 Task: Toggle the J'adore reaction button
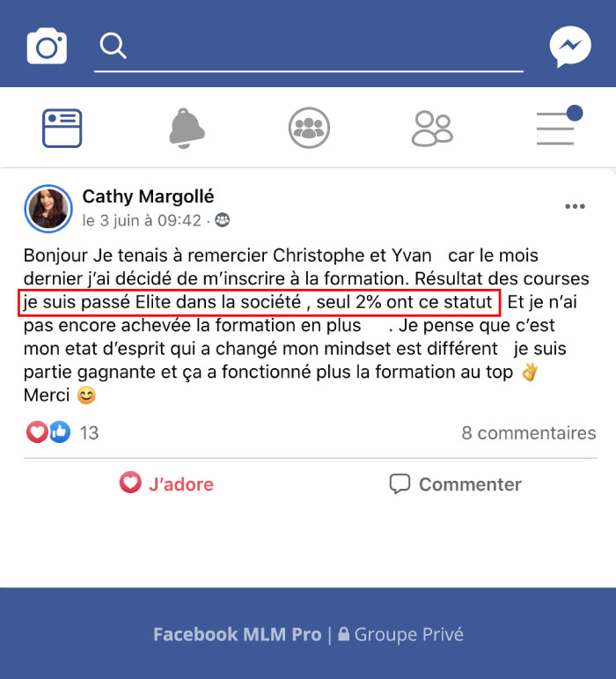pyautogui.click(x=166, y=484)
